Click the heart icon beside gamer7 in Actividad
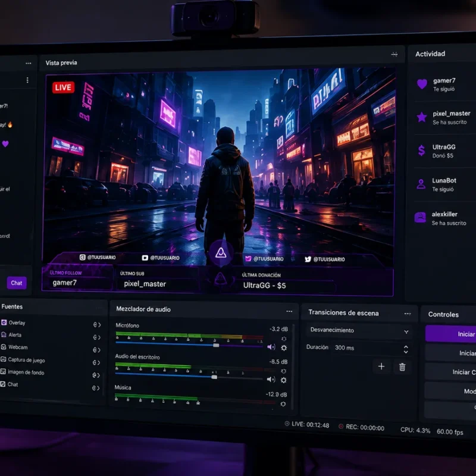 coord(422,84)
